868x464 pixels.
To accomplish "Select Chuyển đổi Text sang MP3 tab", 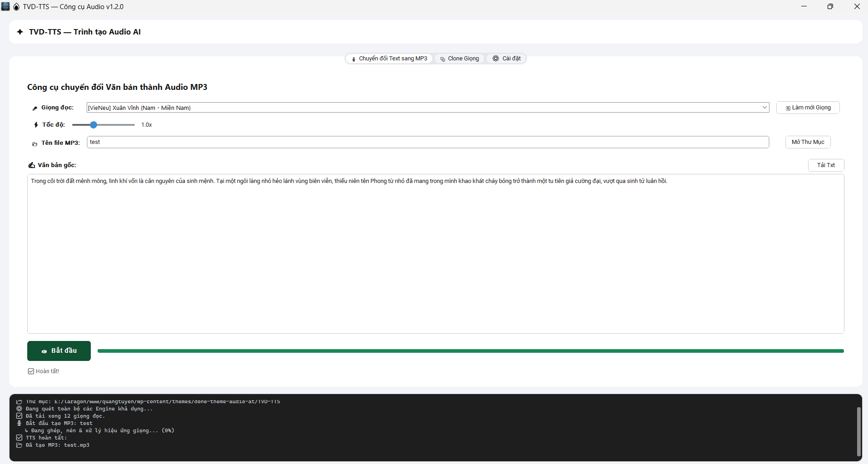I will tap(390, 59).
